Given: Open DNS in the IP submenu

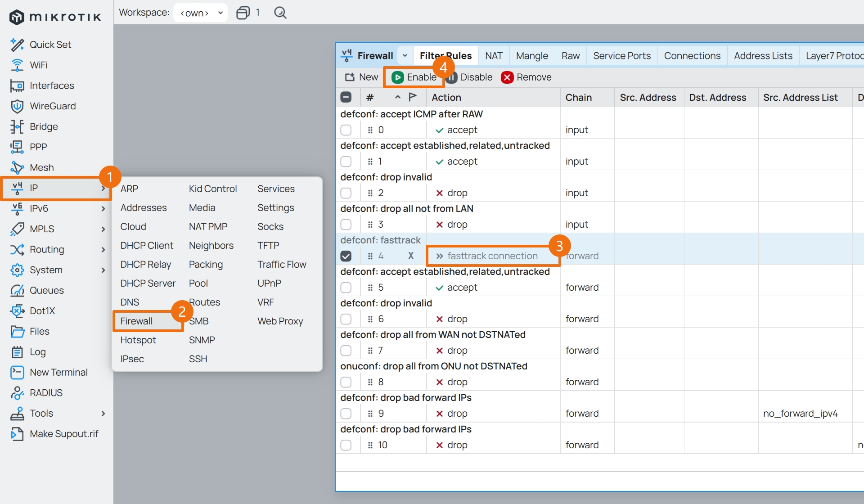Looking at the screenshot, I should click(130, 302).
